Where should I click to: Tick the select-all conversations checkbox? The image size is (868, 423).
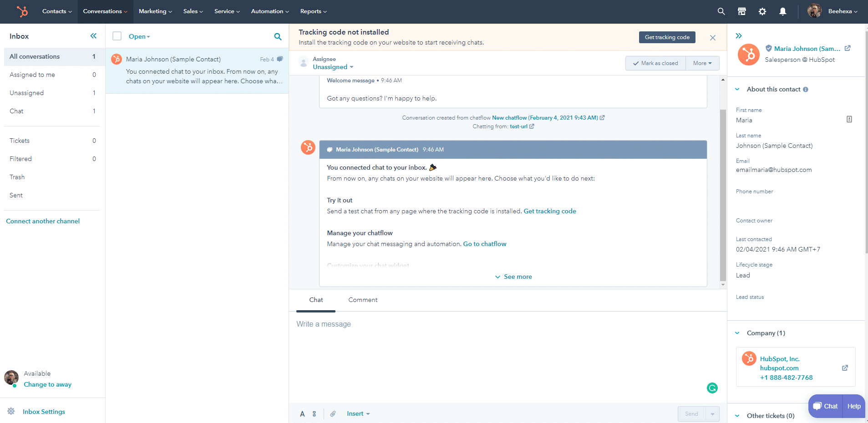tap(117, 36)
